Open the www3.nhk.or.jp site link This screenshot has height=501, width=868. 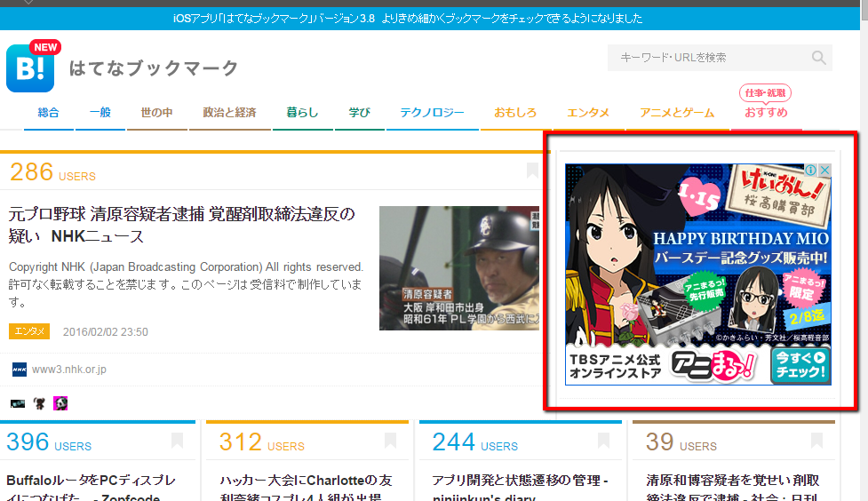(69, 370)
